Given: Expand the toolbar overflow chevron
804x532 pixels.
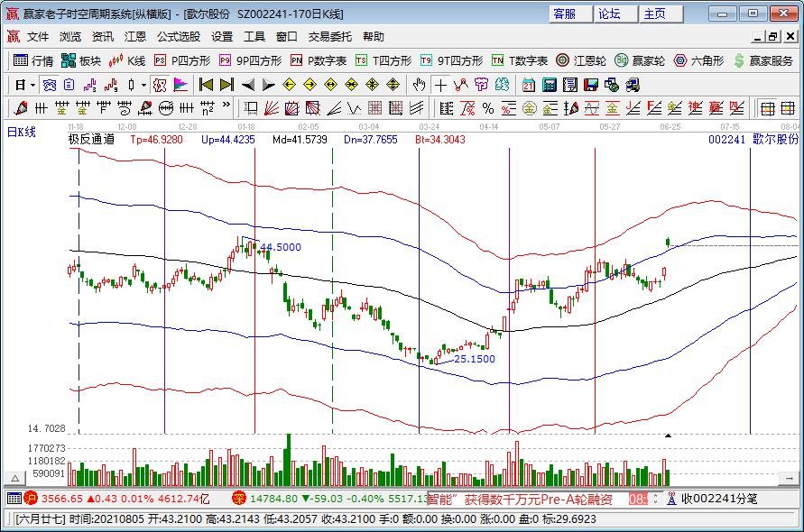Looking at the screenshot, I should (226, 105).
